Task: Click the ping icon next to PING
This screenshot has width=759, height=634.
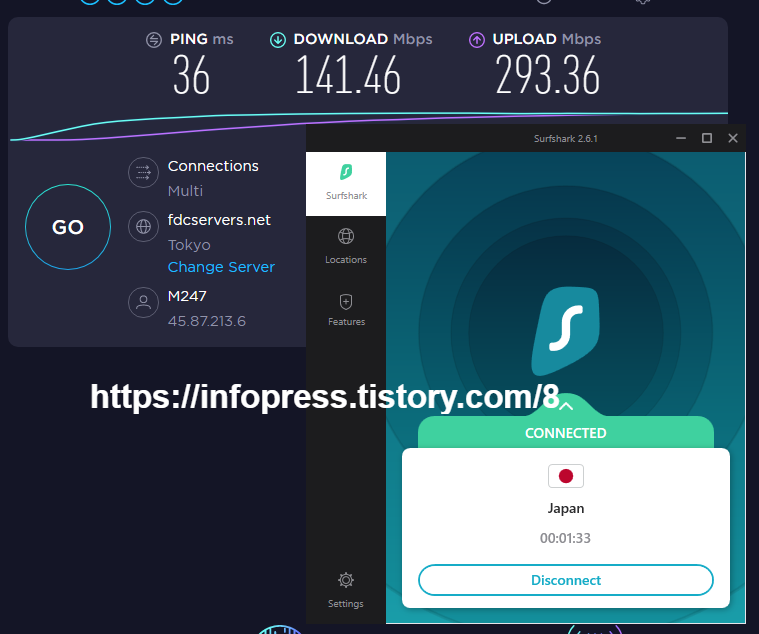Action: coord(154,40)
